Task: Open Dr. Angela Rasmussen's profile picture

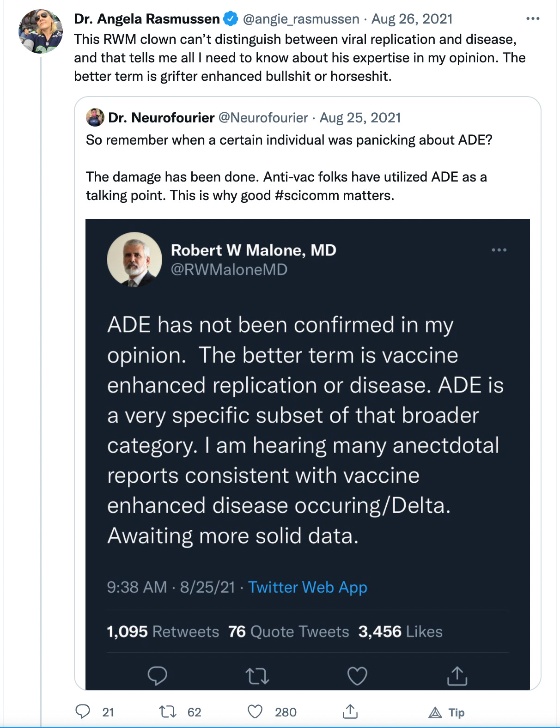Action: coord(41,31)
